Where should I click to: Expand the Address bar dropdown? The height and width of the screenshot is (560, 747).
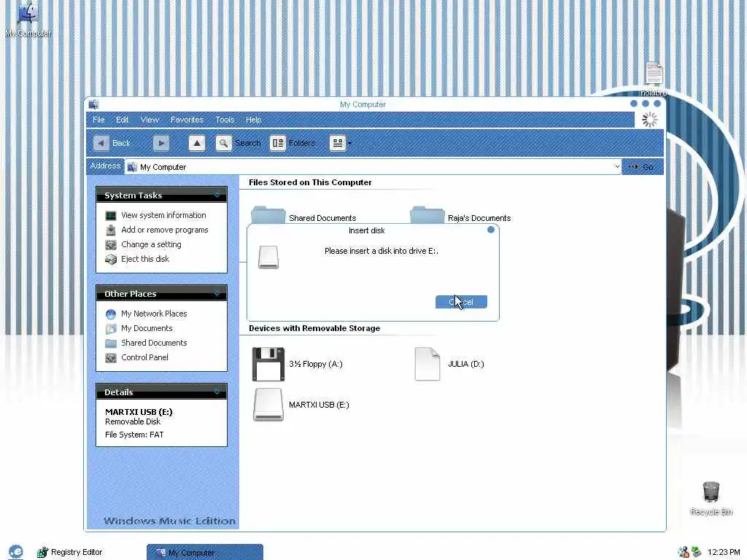coord(617,167)
